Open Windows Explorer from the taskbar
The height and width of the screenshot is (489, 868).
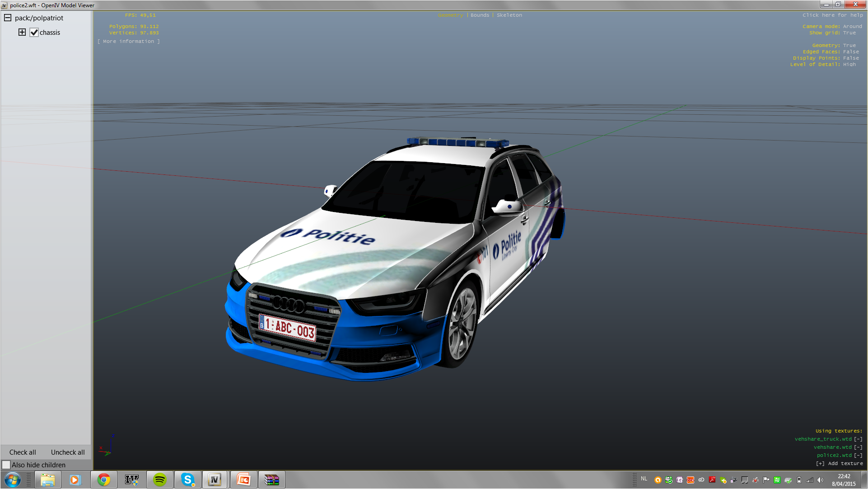tap(47, 480)
